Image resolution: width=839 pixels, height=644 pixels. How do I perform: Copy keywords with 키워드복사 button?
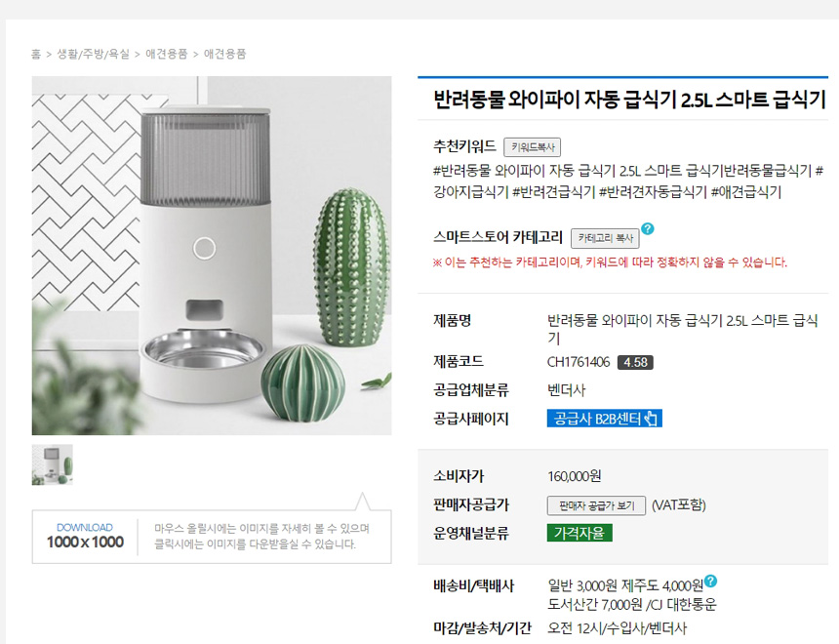click(533, 147)
